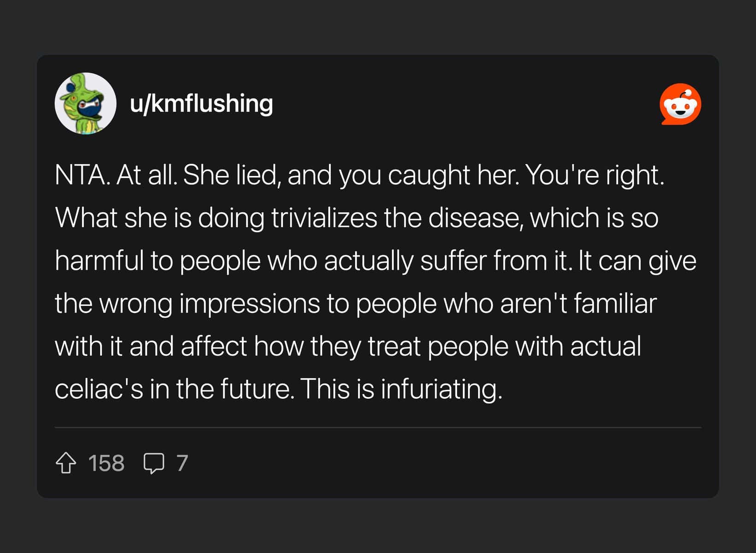This screenshot has height=553, width=756.
Task: Click the 7 comment count
Action: pyautogui.click(x=182, y=463)
